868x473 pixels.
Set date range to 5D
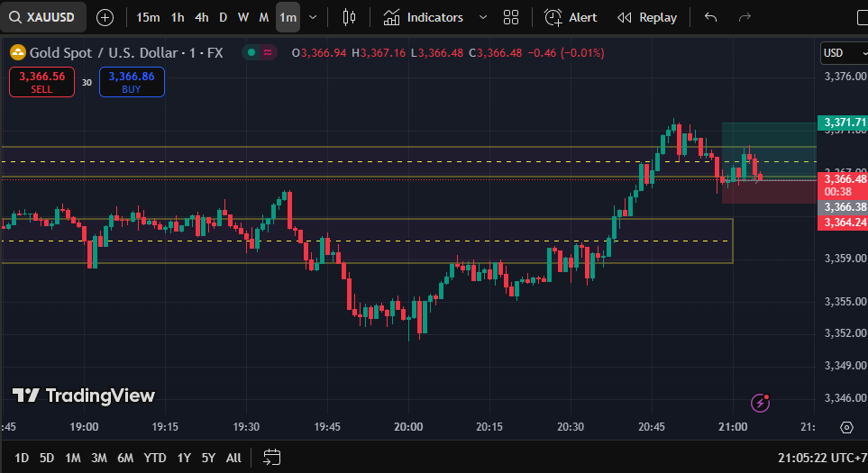click(x=47, y=458)
